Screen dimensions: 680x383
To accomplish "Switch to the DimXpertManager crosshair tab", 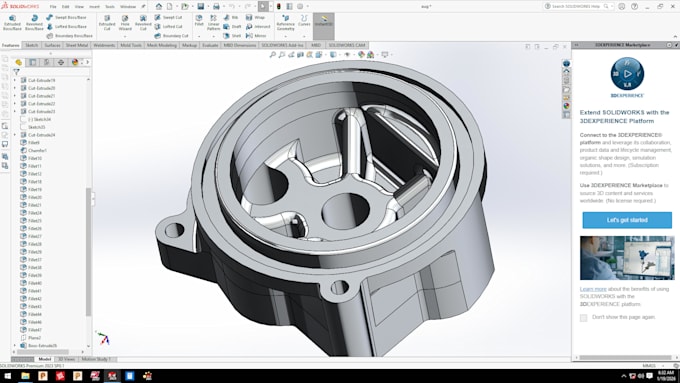I will [x=61, y=62].
